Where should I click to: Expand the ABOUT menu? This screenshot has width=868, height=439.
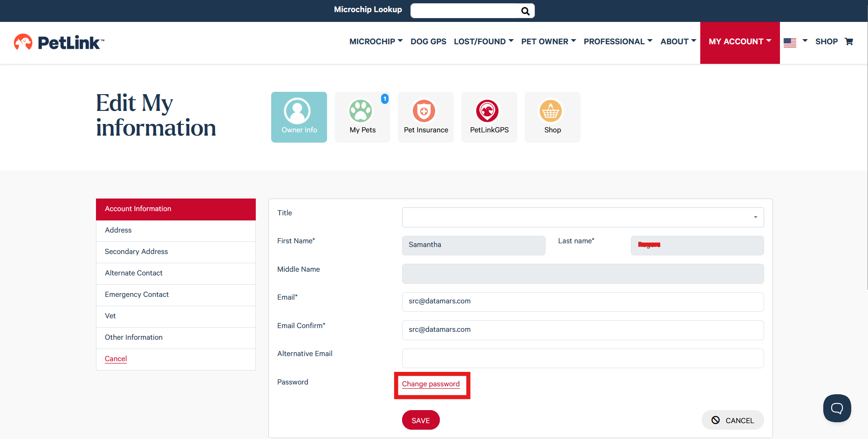point(678,41)
